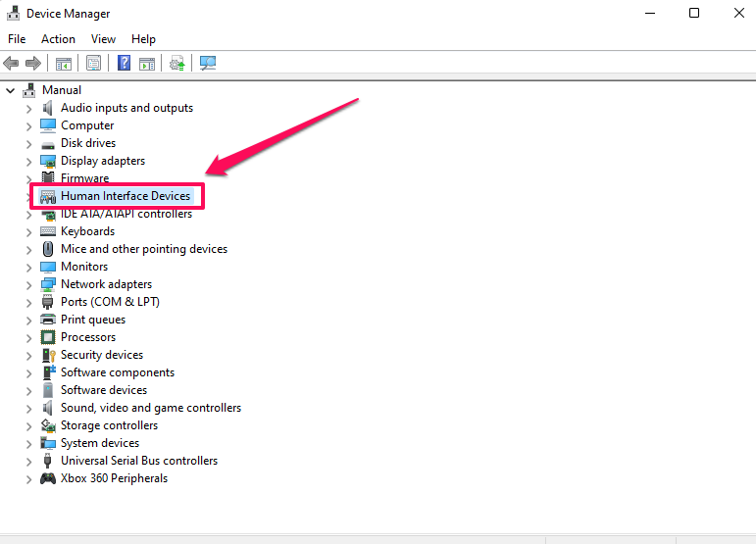Click the Ports connector icon
Screen dimensions: 756x544
point(48,302)
